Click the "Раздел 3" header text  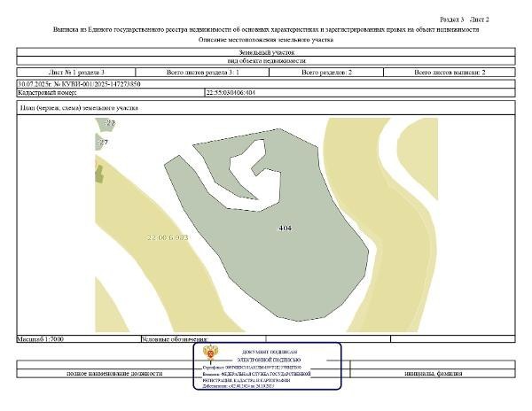[451, 19]
